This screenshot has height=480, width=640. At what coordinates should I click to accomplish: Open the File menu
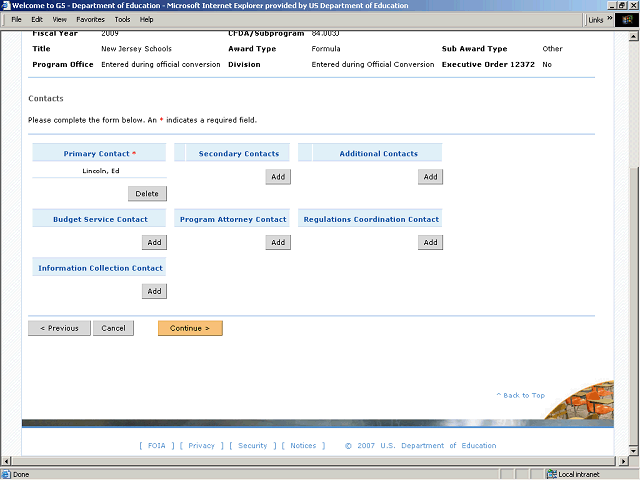pyautogui.click(x=16, y=19)
